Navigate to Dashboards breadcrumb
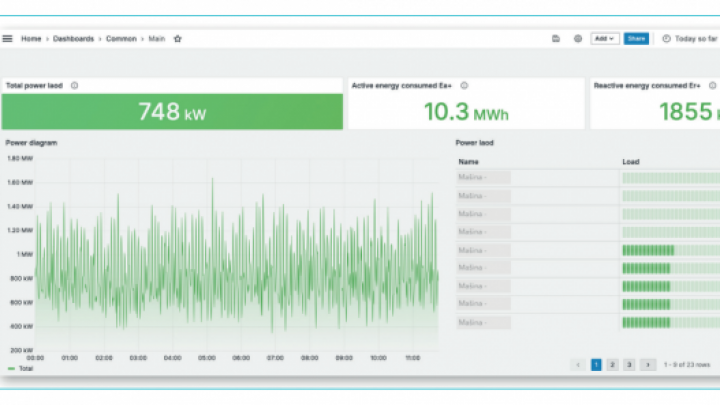Image resolution: width=720 pixels, height=405 pixels. [73, 38]
